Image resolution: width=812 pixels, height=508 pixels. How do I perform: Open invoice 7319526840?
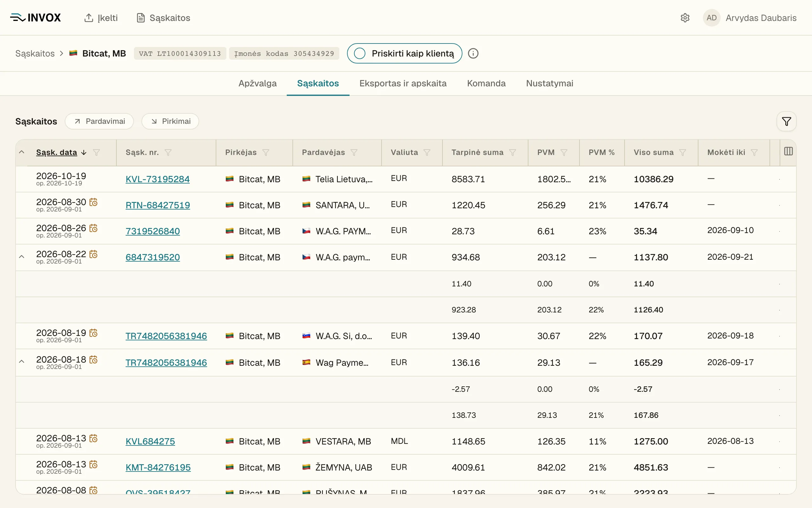[x=153, y=231]
